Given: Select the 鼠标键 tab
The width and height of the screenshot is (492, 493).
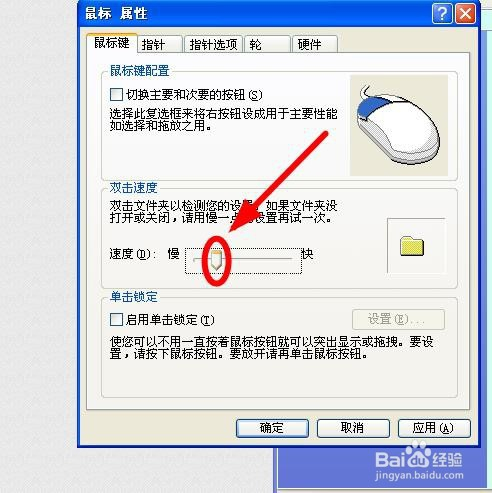Looking at the screenshot, I should click(x=112, y=43).
